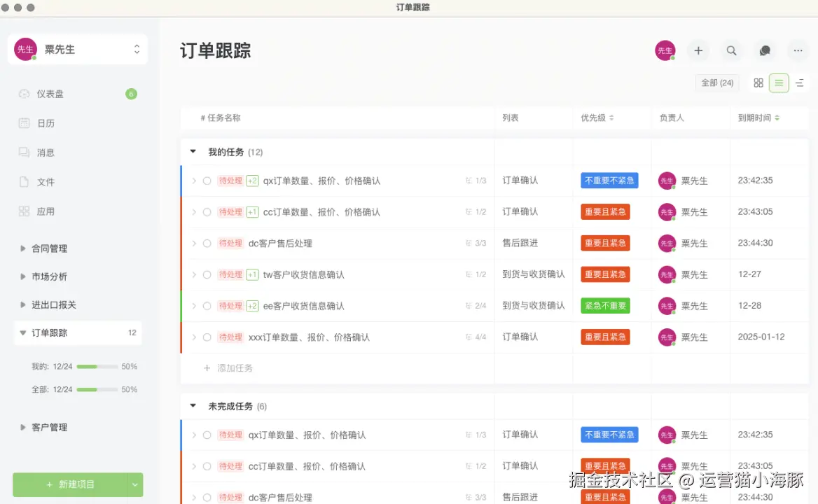
Task: Open the chat notifications icon in top bar
Action: pos(765,50)
